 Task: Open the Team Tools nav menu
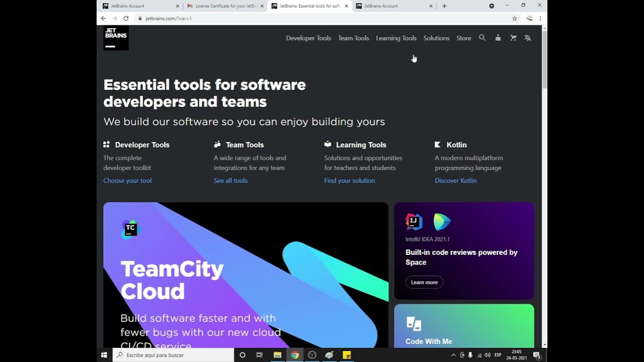click(x=354, y=38)
